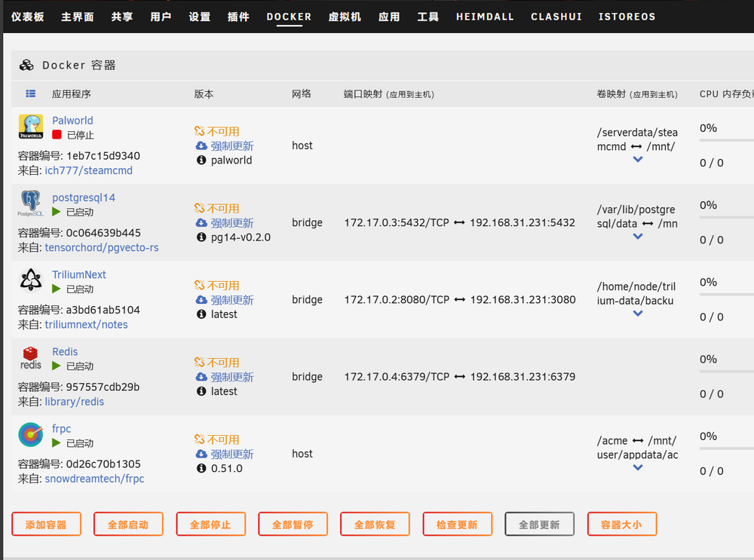
Task: Click the Redis container icon
Action: (x=31, y=357)
